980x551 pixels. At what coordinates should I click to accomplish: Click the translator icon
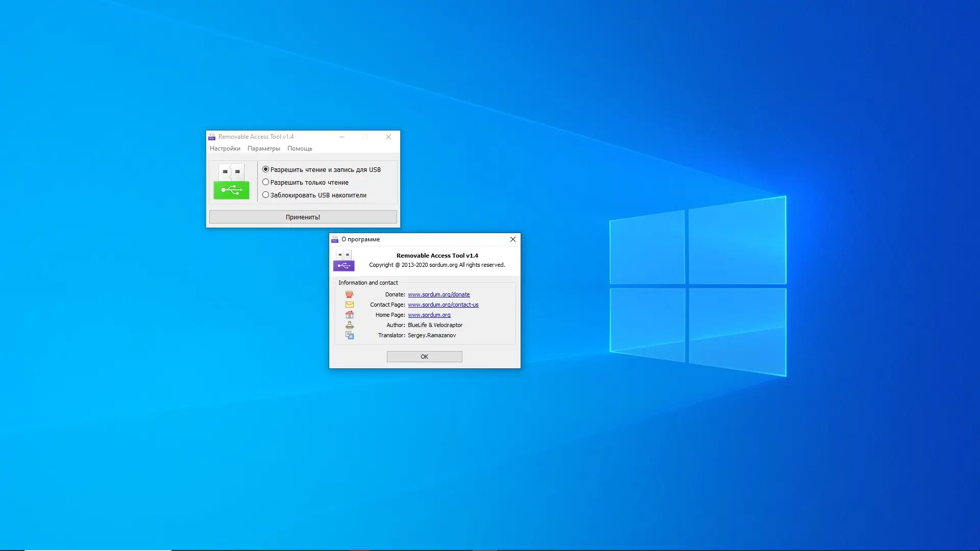pyautogui.click(x=349, y=335)
